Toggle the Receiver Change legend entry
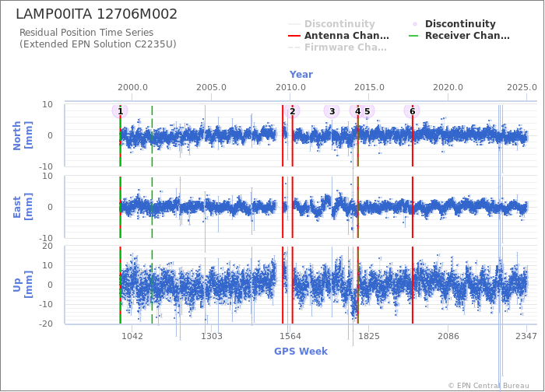Screen dimensions: 545x392 (x=459, y=36)
